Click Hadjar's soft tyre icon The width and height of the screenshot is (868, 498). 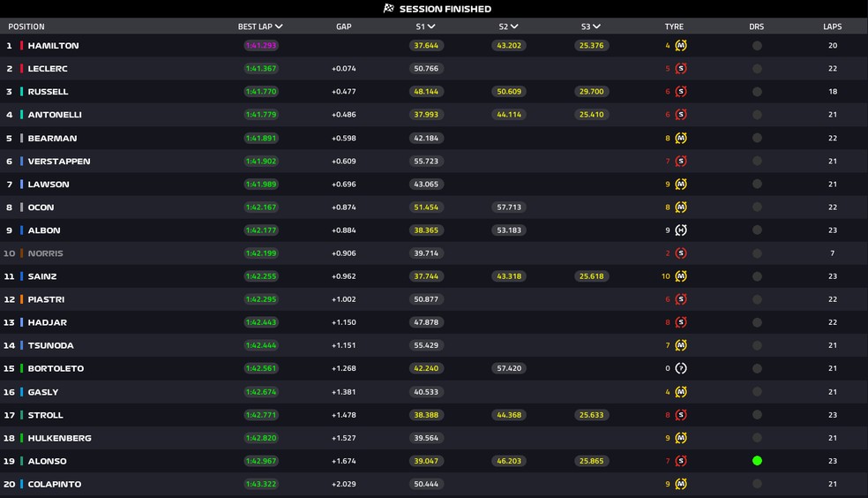coord(681,322)
